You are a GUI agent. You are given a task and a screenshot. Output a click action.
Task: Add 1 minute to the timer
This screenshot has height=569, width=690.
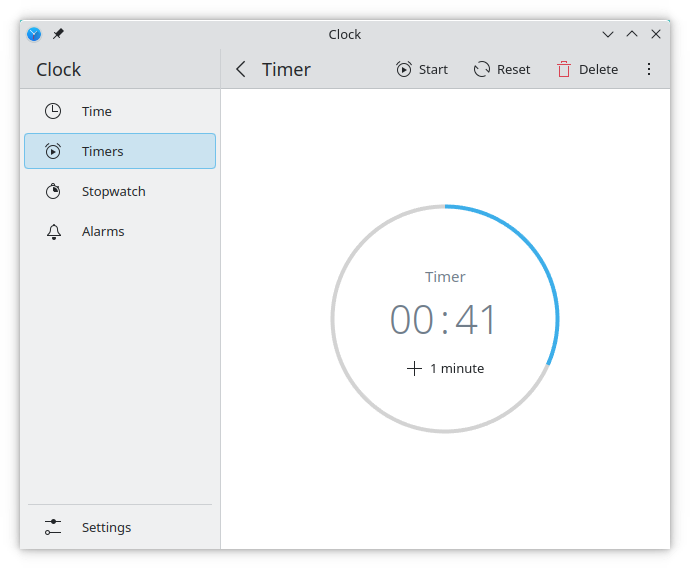click(445, 368)
